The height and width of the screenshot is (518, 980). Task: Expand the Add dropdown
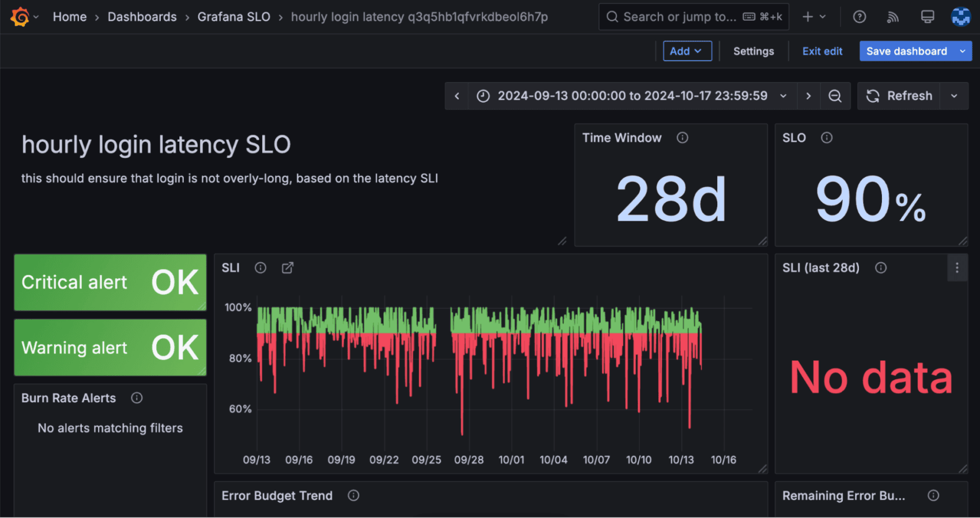[x=687, y=51]
